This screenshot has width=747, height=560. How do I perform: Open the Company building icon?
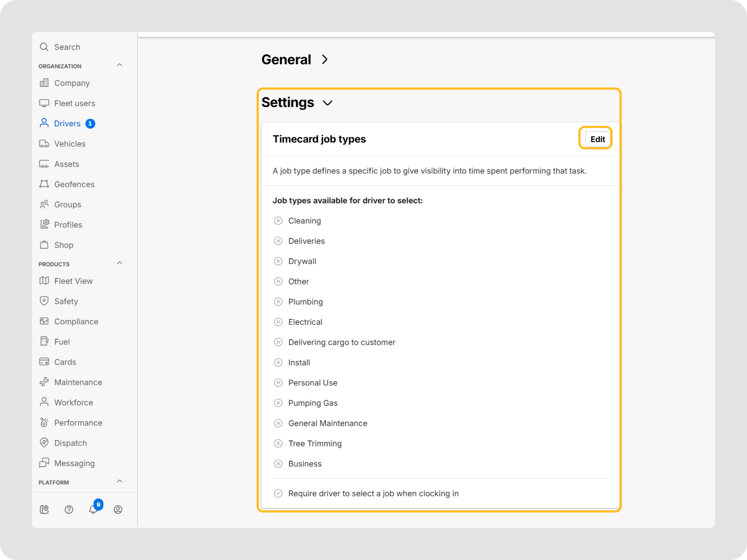click(x=44, y=83)
